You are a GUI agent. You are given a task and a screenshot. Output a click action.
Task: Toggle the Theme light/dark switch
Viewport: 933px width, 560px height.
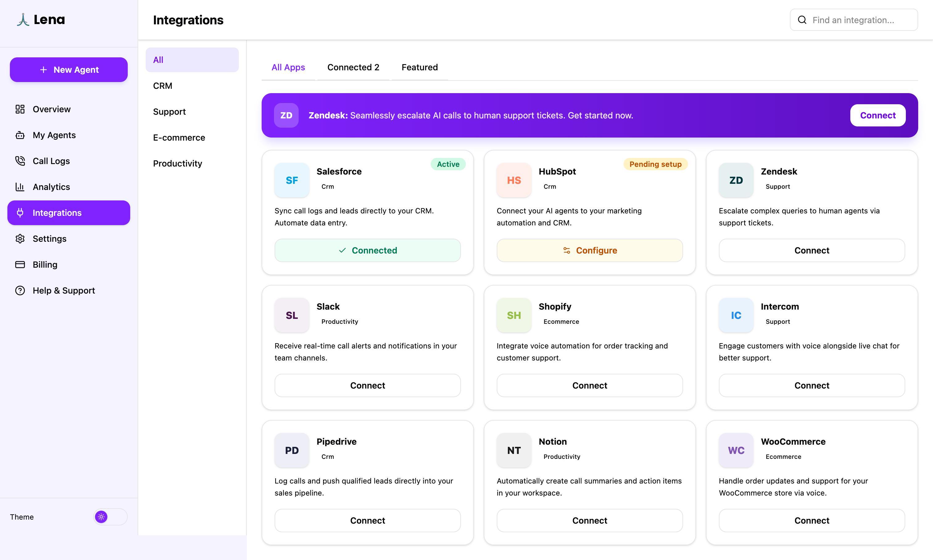(111, 517)
